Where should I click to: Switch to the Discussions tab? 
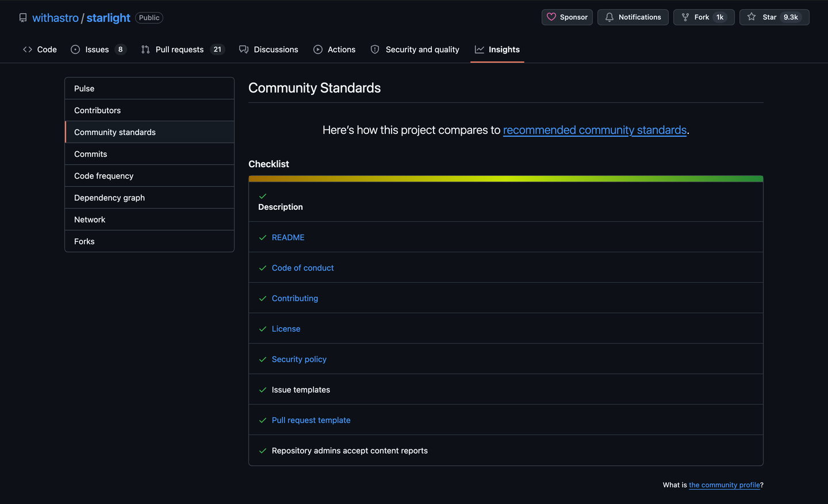click(269, 49)
